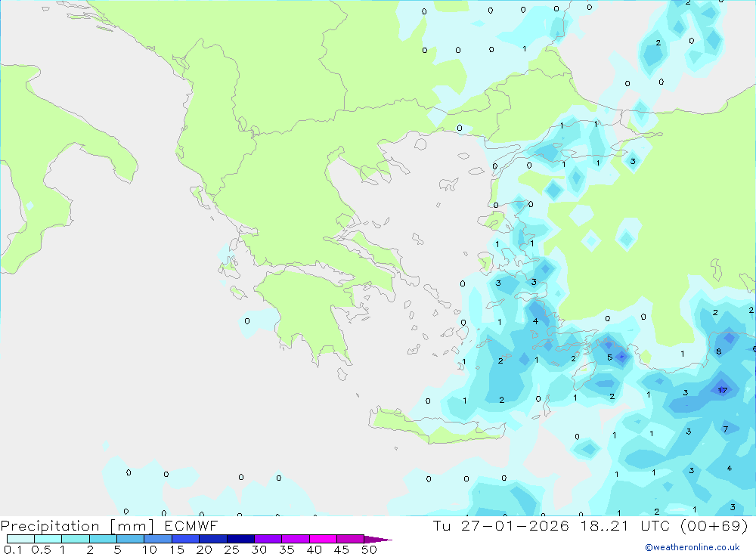
Task: Pick the 15–20 mm blue legend swatch
Action: click(x=185, y=539)
